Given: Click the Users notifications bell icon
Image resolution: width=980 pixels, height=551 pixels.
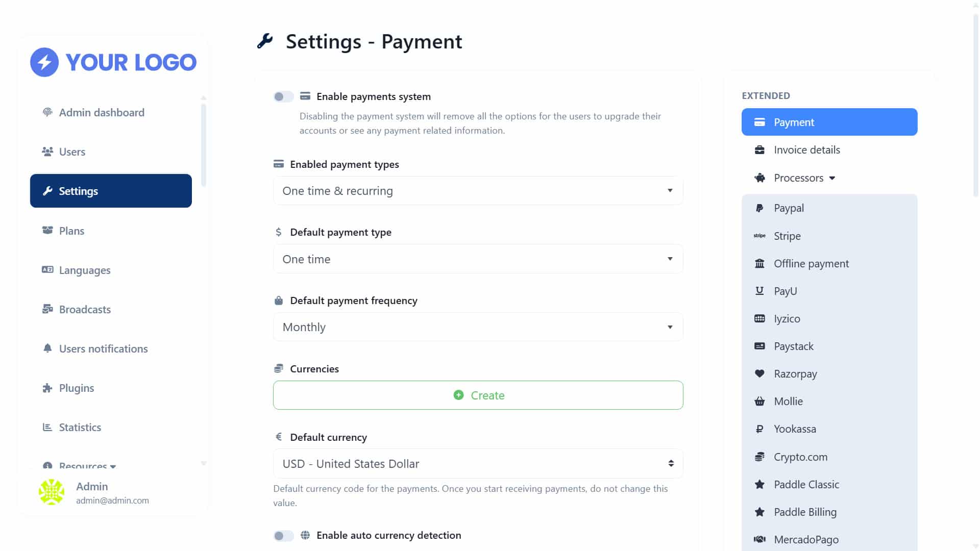Looking at the screenshot, I should 47,348.
